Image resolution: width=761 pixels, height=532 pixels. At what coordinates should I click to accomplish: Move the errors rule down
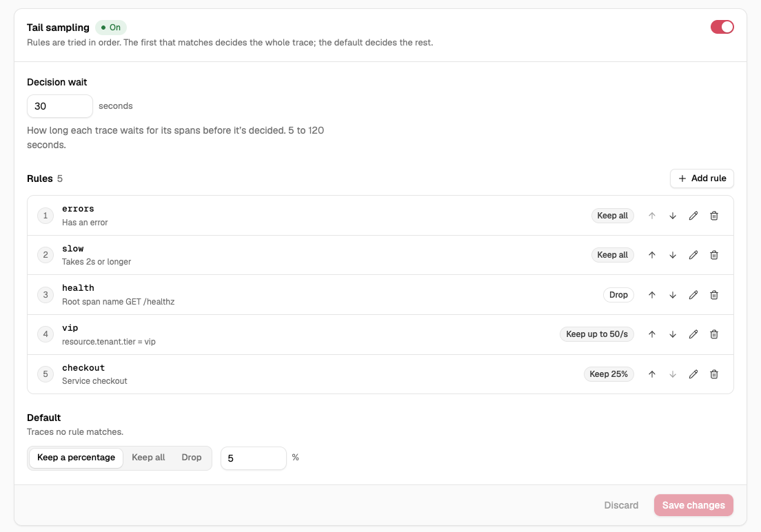(x=673, y=216)
